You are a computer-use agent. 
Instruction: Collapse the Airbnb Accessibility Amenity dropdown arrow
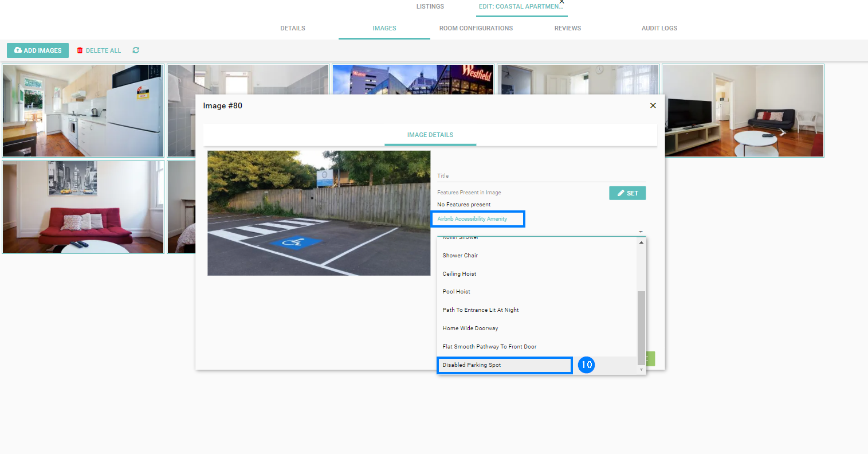[x=641, y=232]
